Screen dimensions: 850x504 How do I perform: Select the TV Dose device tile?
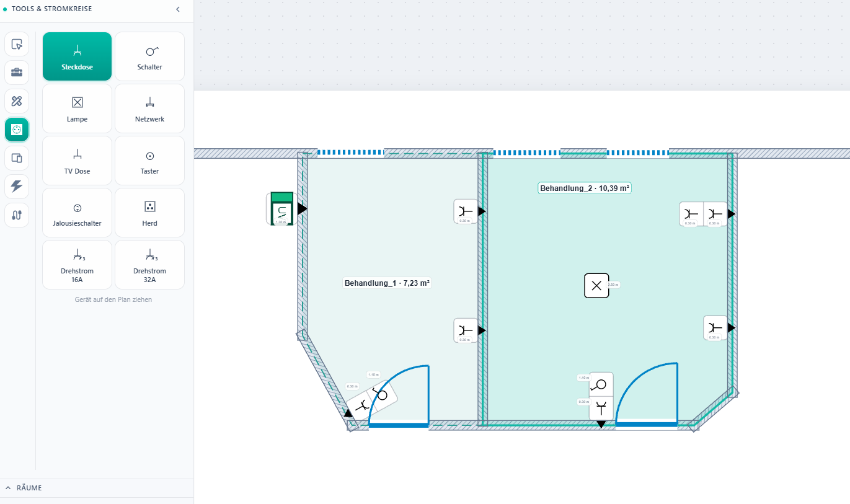[x=77, y=161]
